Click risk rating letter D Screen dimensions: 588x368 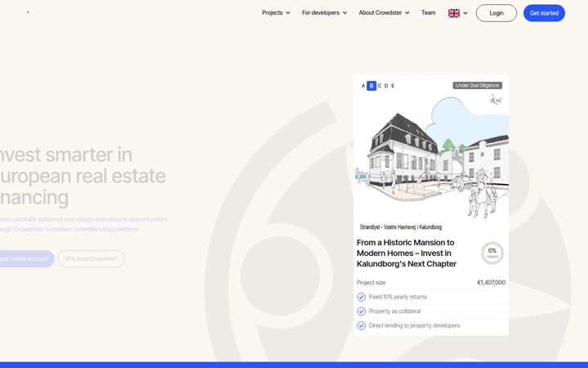click(x=386, y=86)
